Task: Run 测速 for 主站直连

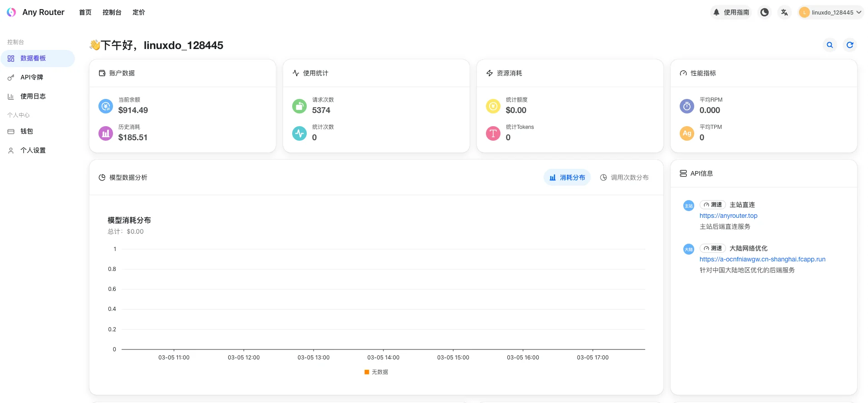Action: click(x=713, y=205)
